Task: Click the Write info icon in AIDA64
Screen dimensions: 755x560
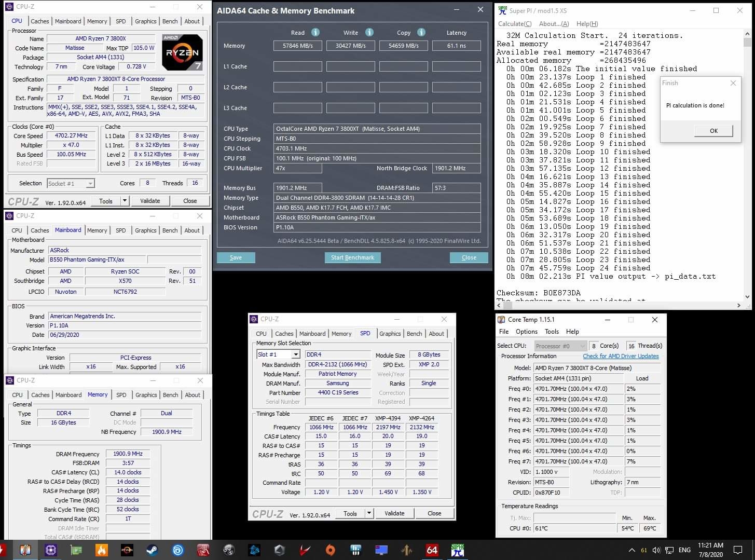Action: click(x=369, y=32)
